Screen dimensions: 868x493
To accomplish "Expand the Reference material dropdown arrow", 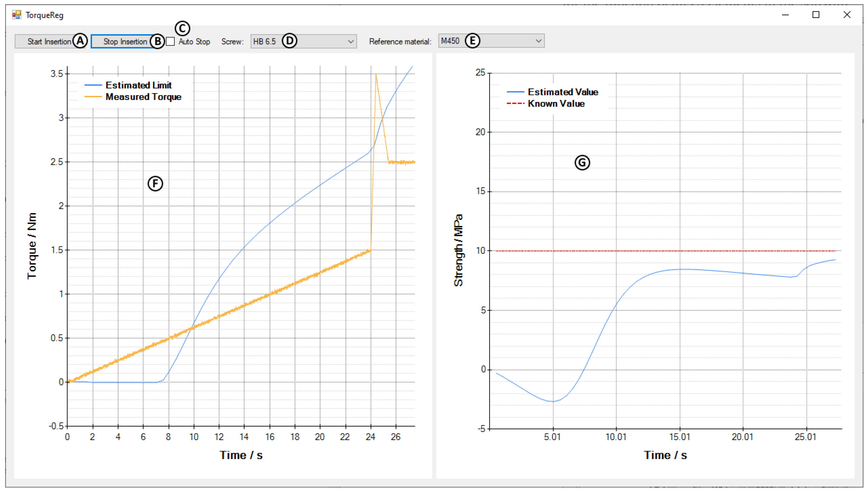I will point(538,41).
